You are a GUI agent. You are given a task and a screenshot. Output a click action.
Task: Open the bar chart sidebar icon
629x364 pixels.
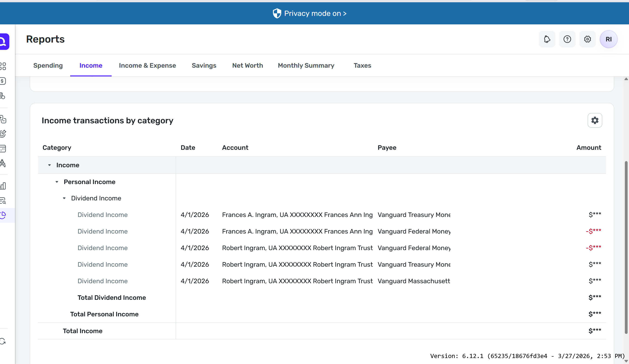coord(3,186)
